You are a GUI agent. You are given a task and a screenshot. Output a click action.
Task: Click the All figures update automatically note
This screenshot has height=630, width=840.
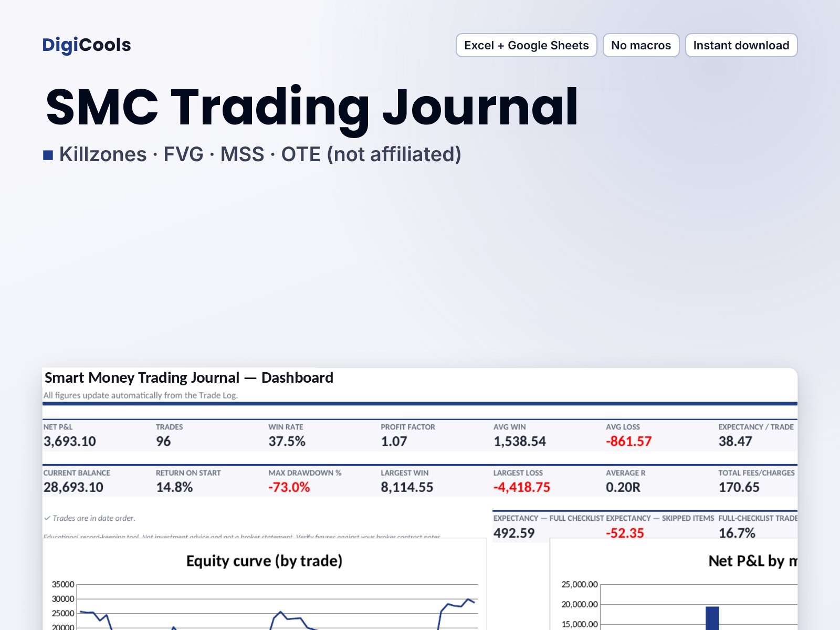(x=141, y=395)
